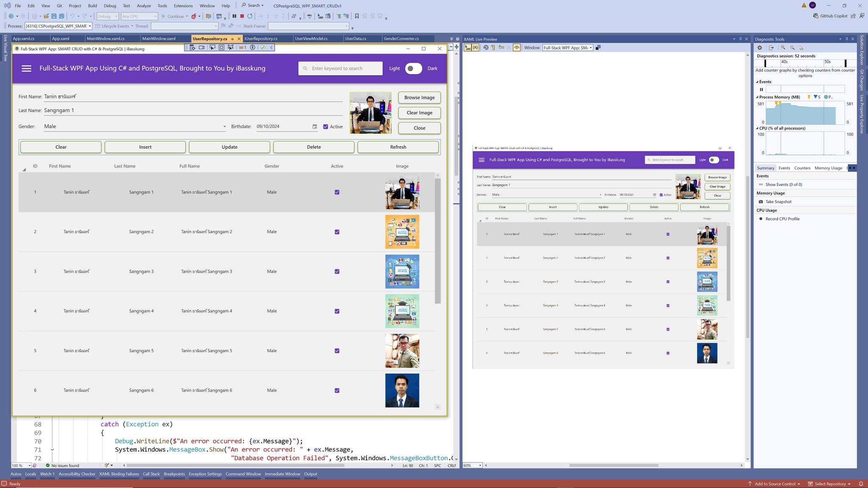The width and height of the screenshot is (868, 488).
Task: Open GitHub Copilot in the title bar
Action: click(x=830, y=16)
